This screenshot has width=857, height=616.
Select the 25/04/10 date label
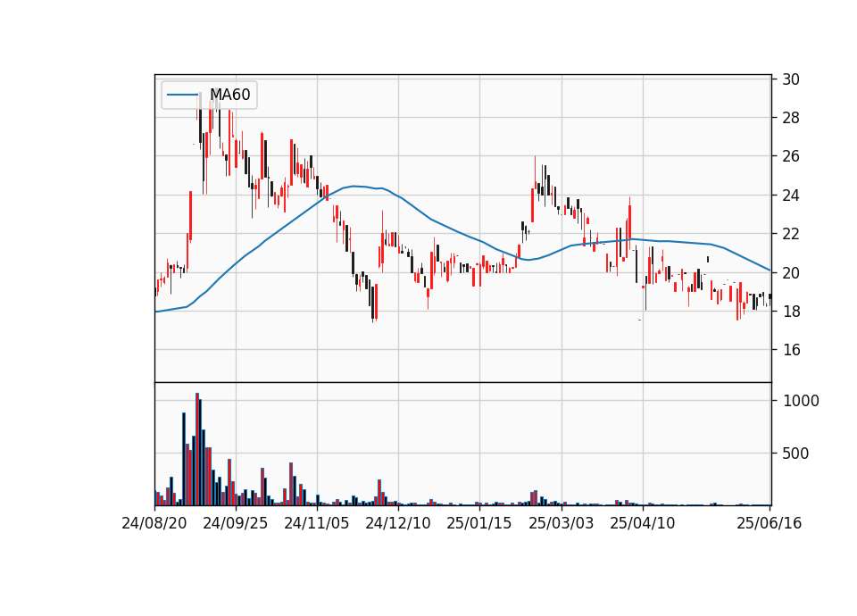[x=642, y=523]
